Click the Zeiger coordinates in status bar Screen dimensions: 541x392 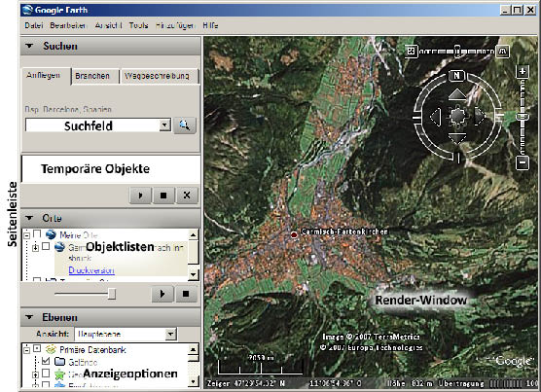tap(284, 383)
